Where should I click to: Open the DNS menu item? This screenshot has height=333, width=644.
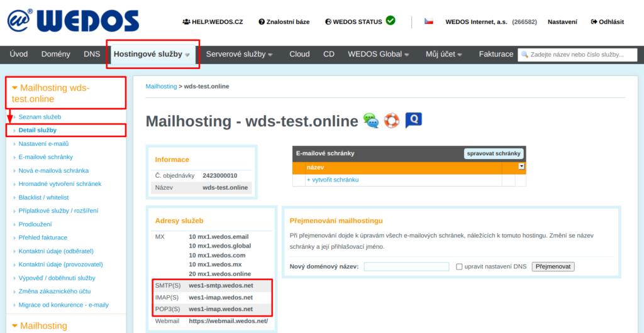point(92,54)
